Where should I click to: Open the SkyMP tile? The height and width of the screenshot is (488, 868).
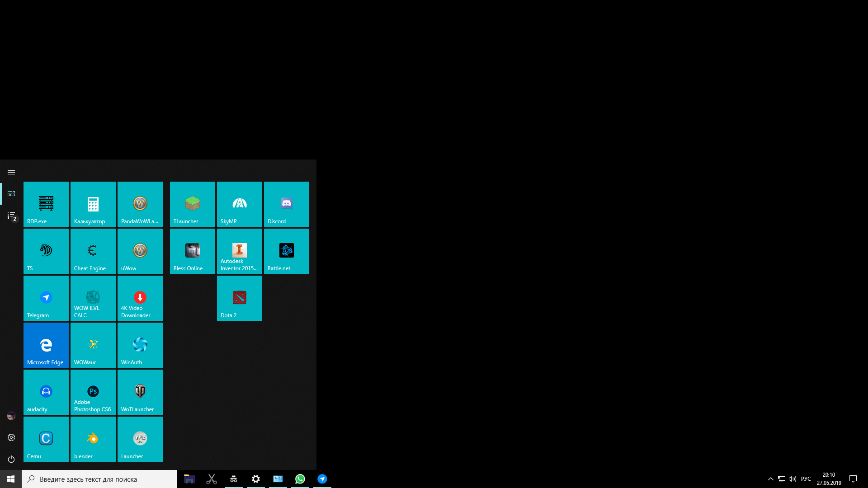pos(240,204)
